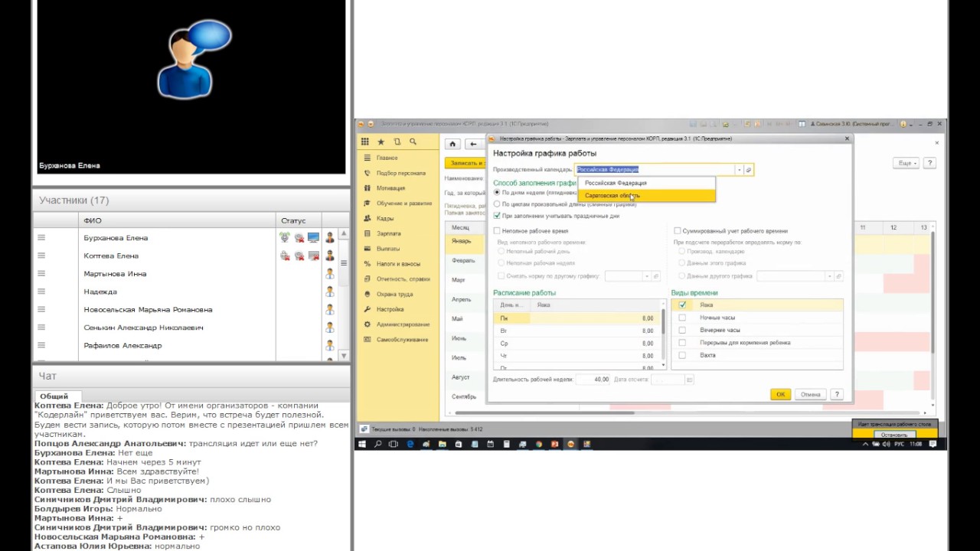Viewport: 980px width, 551px height.
Task: Open Windows taskbar search icon
Action: tap(378, 444)
